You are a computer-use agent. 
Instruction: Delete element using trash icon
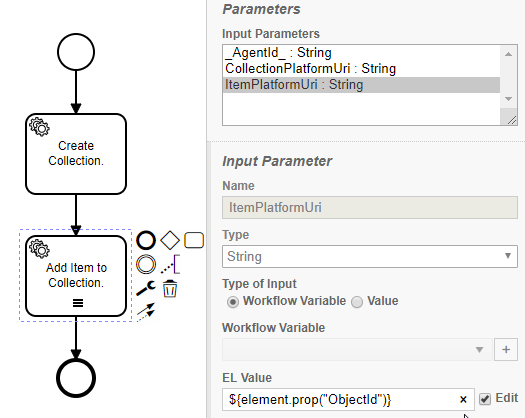(170, 288)
